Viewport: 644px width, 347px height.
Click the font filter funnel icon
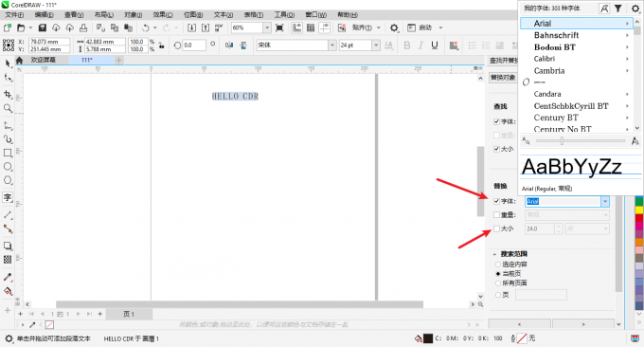[x=618, y=9]
